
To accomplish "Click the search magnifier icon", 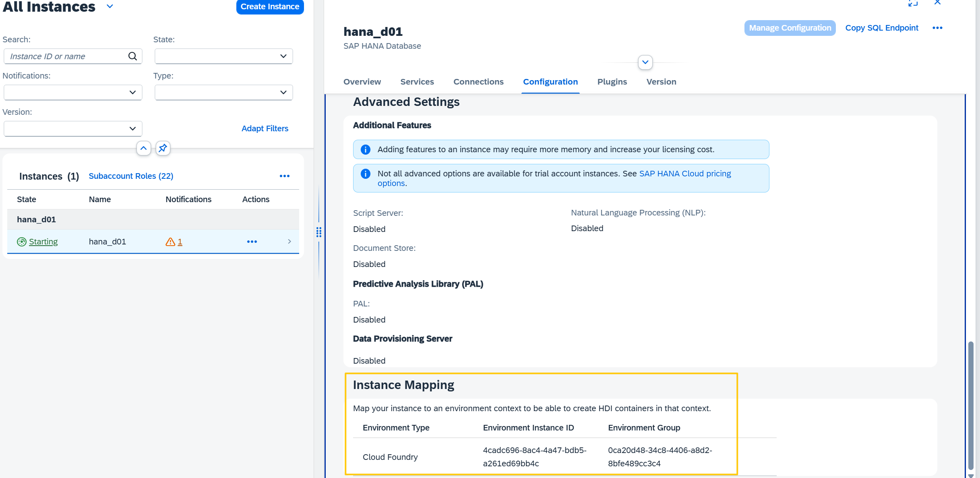I will [132, 56].
